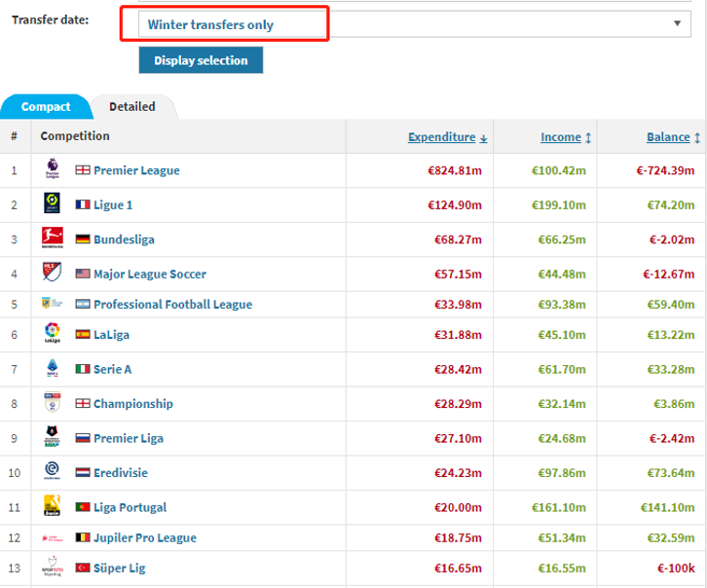The height and width of the screenshot is (588, 707).
Task: Click the Premier Liga logo icon
Action: pos(52,436)
